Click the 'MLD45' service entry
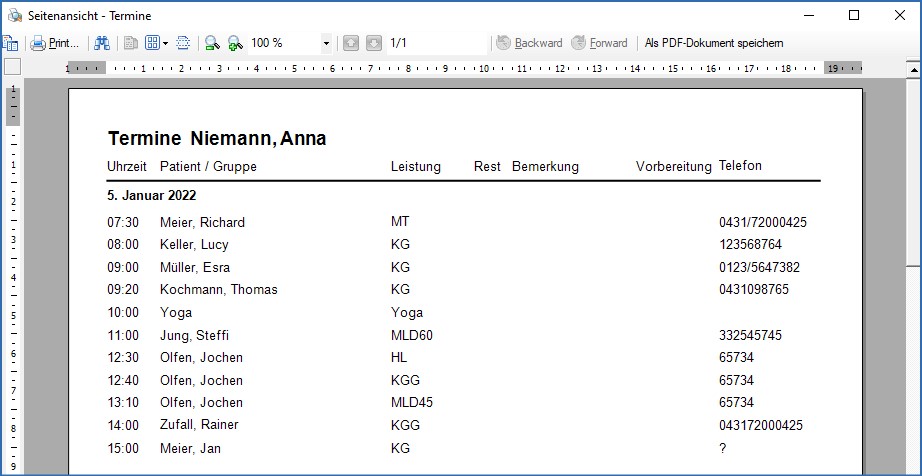 pyautogui.click(x=412, y=403)
